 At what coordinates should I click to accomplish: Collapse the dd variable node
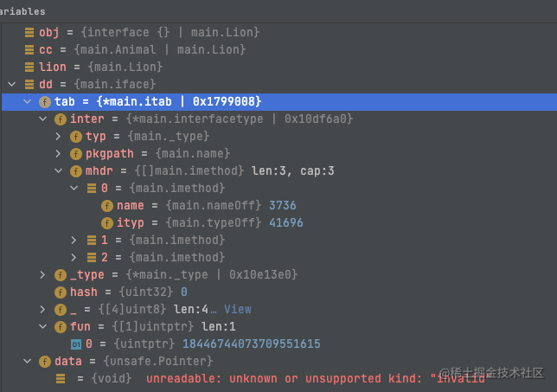point(12,85)
